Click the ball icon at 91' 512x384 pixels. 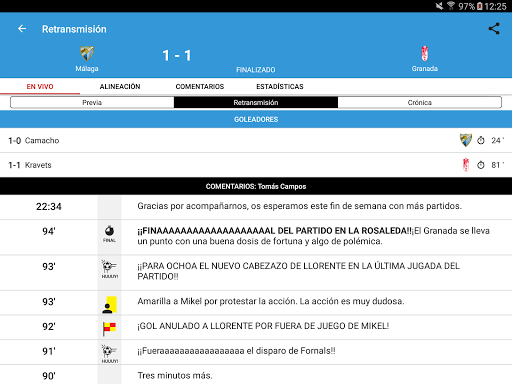click(109, 354)
